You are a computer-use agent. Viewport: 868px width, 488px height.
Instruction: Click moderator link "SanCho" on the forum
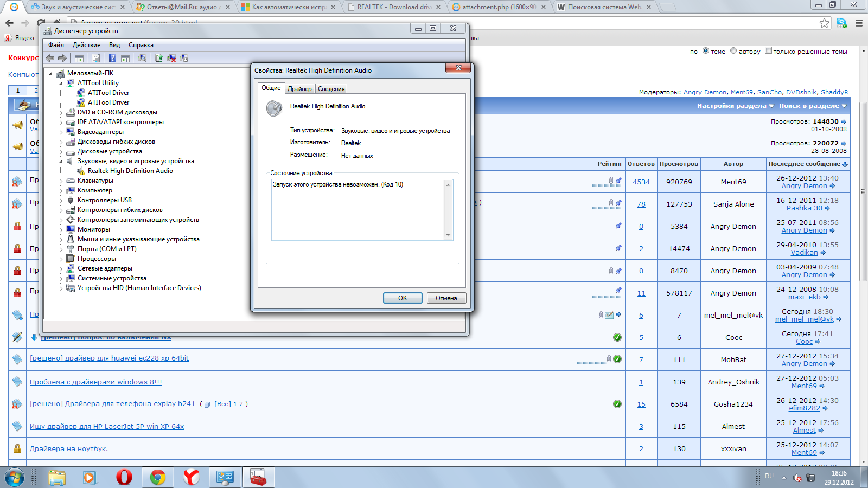(x=769, y=92)
